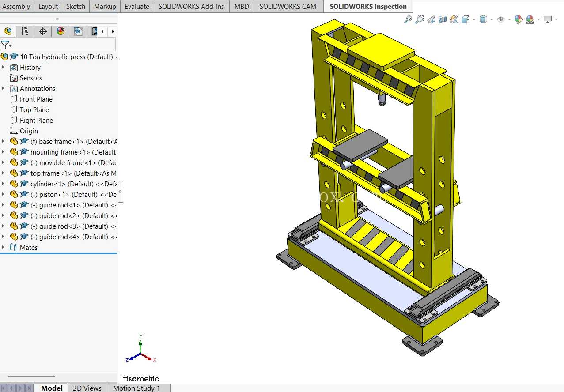Expand the History folder

[x=3, y=67]
